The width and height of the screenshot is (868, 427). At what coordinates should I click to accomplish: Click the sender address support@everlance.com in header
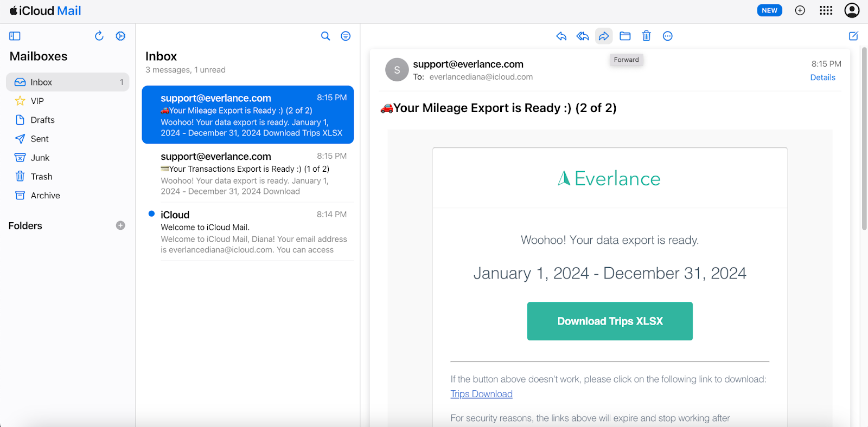(x=468, y=64)
